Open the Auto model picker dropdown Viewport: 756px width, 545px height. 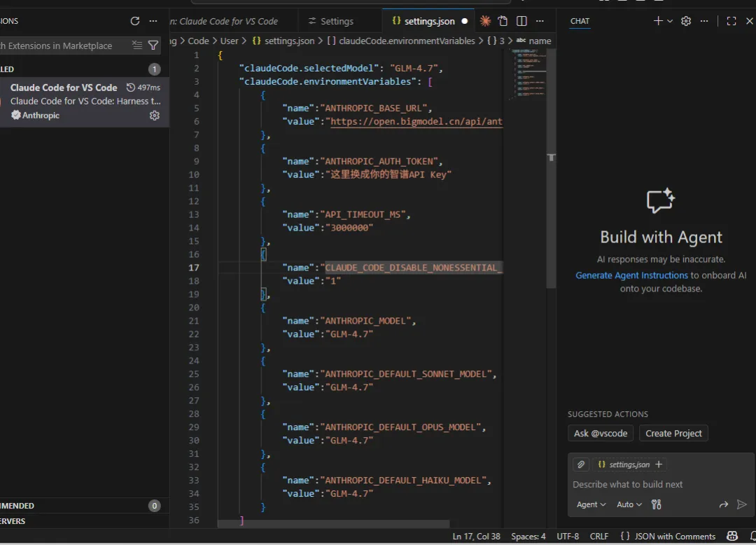(x=629, y=504)
